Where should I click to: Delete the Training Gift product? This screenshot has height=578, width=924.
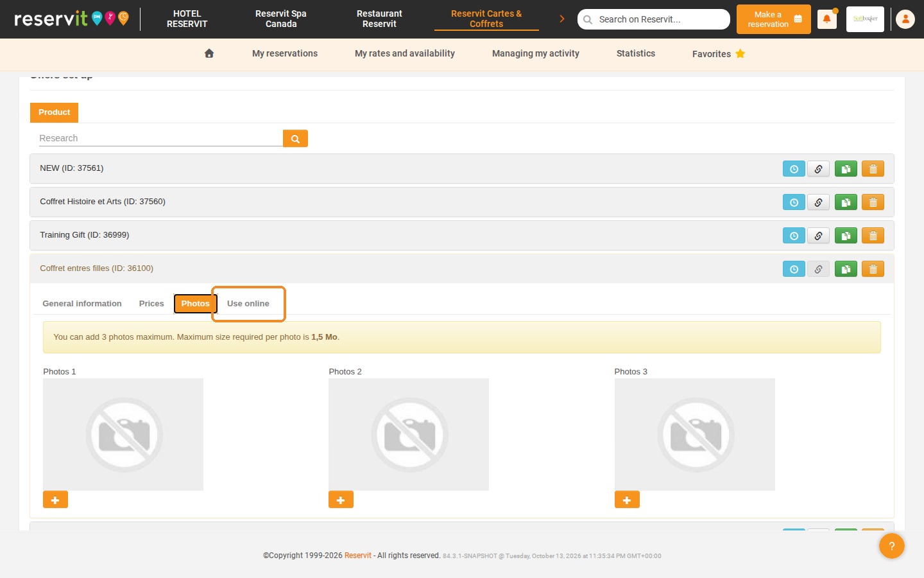coord(873,236)
